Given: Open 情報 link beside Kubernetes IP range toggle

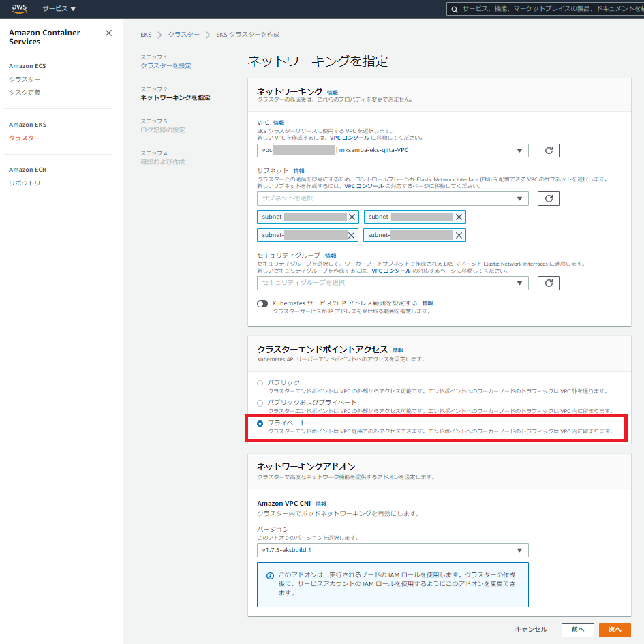Looking at the screenshot, I should 427,303.
